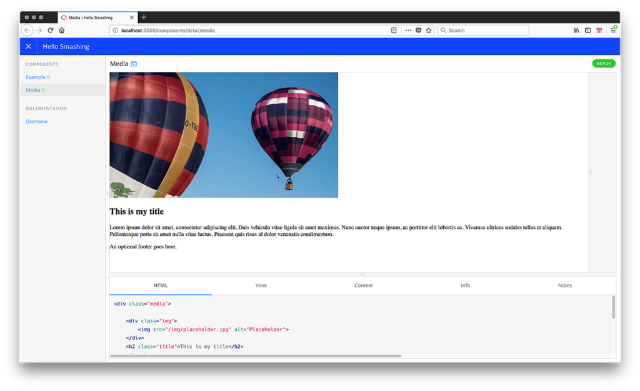The width and height of the screenshot is (640, 391).
Task: Go back to the previous page
Action: point(27,30)
